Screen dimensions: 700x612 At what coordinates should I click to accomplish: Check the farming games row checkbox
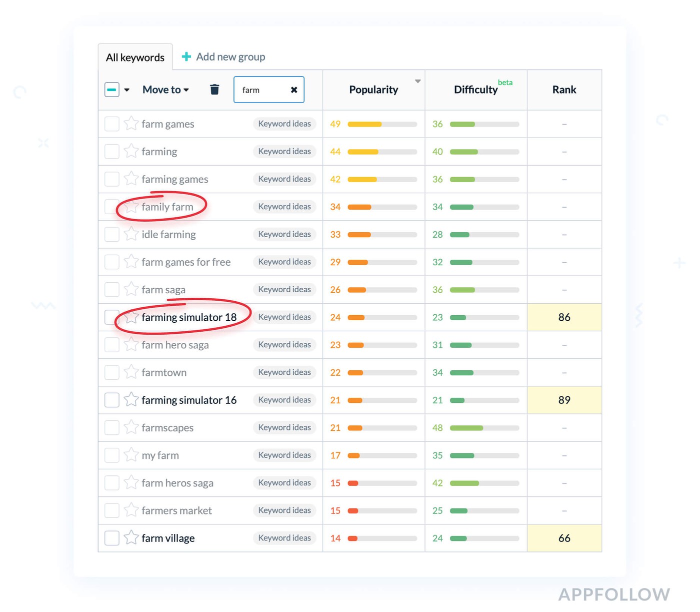coord(112,179)
